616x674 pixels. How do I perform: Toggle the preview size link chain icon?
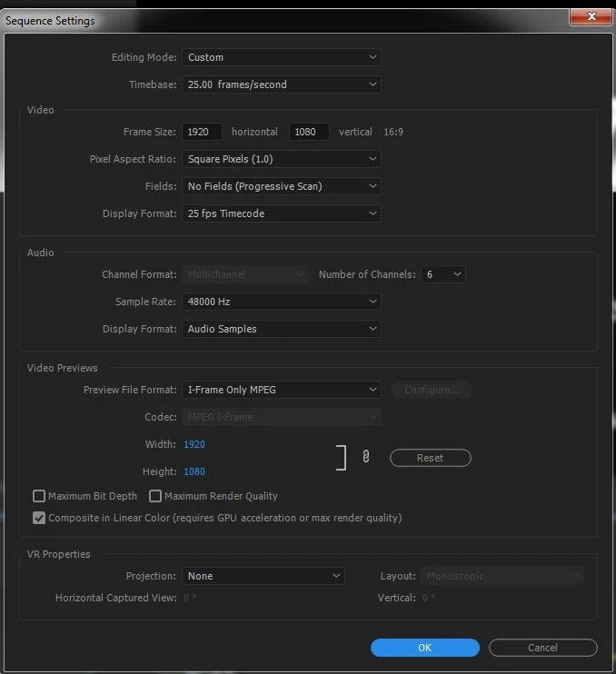click(366, 457)
